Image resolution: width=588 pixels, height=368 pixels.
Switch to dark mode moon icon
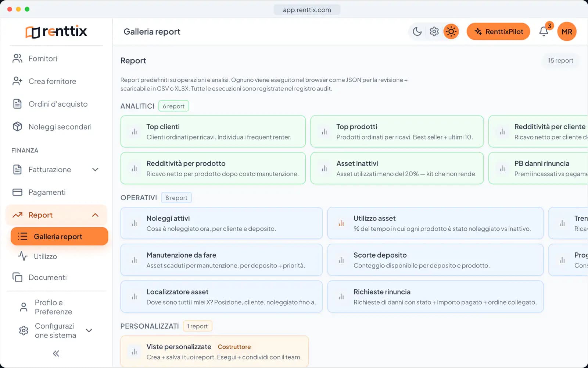(x=417, y=32)
